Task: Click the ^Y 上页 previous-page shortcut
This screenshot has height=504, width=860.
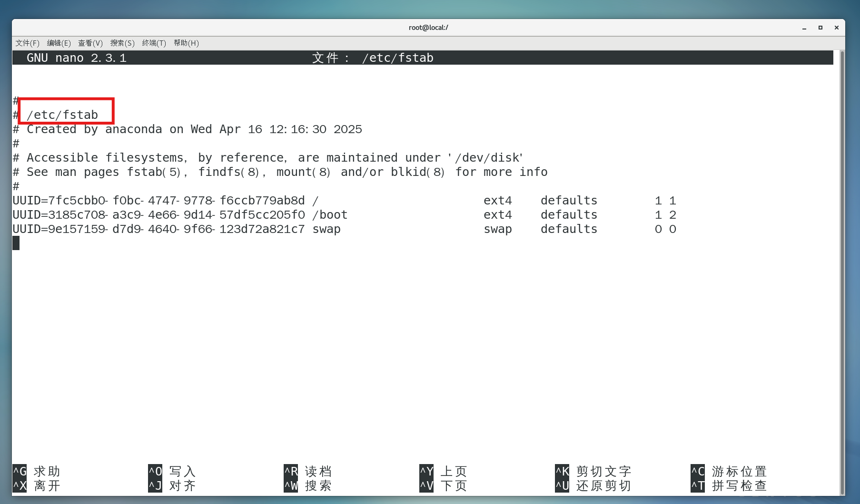Action: click(x=443, y=471)
